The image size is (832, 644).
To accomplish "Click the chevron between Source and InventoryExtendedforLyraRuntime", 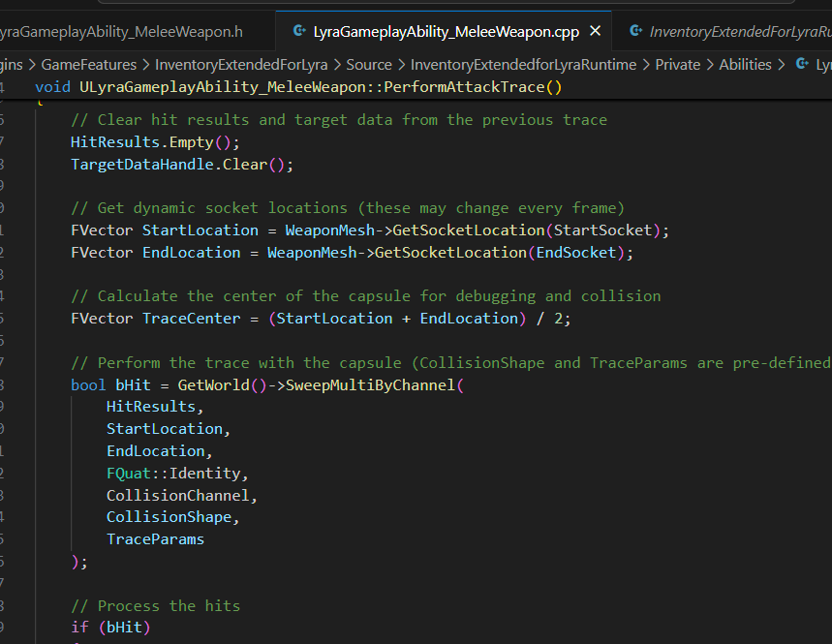I will pyautogui.click(x=402, y=65).
